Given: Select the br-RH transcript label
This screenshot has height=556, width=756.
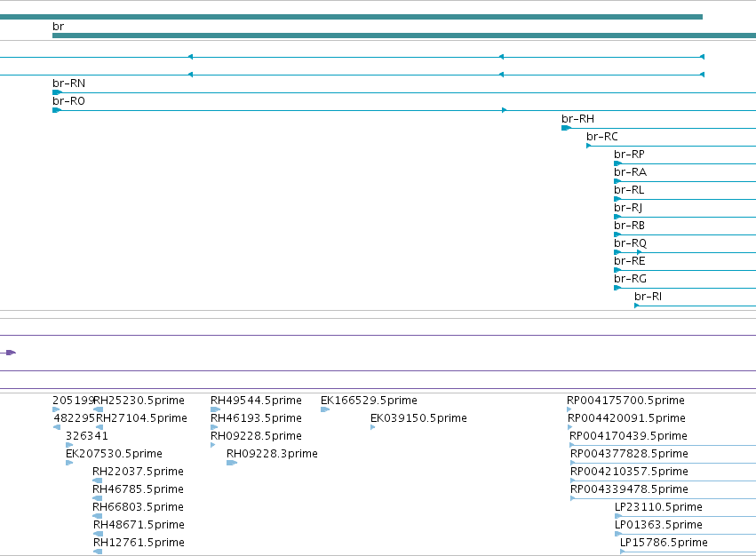Looking at the screenshot, I should pyautogui.click(x=577, y=119).
